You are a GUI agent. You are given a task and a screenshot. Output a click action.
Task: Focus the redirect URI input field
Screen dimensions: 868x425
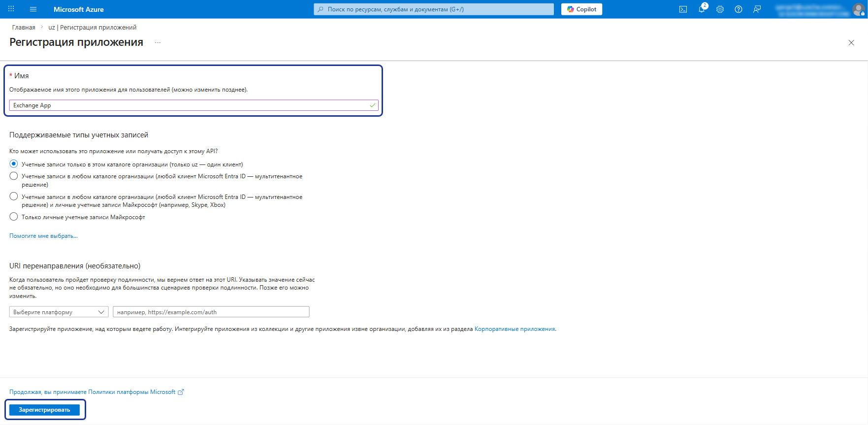tap(211, 312)
